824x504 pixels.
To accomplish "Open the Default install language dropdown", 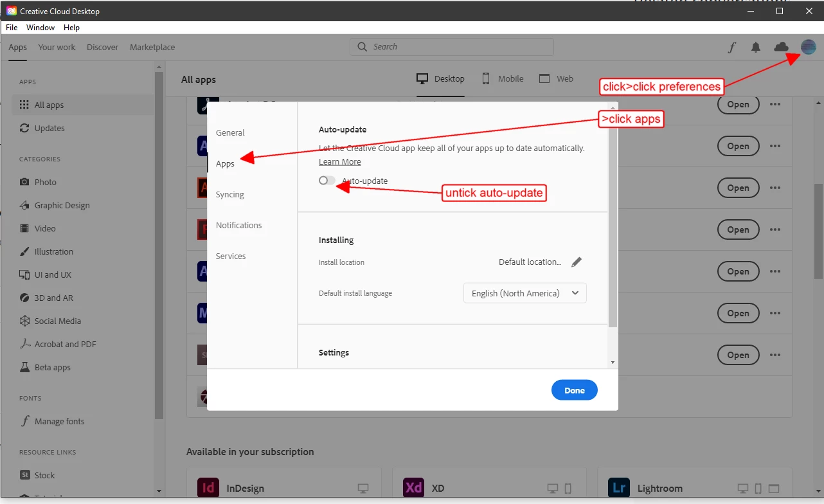I will coord(525,293).
